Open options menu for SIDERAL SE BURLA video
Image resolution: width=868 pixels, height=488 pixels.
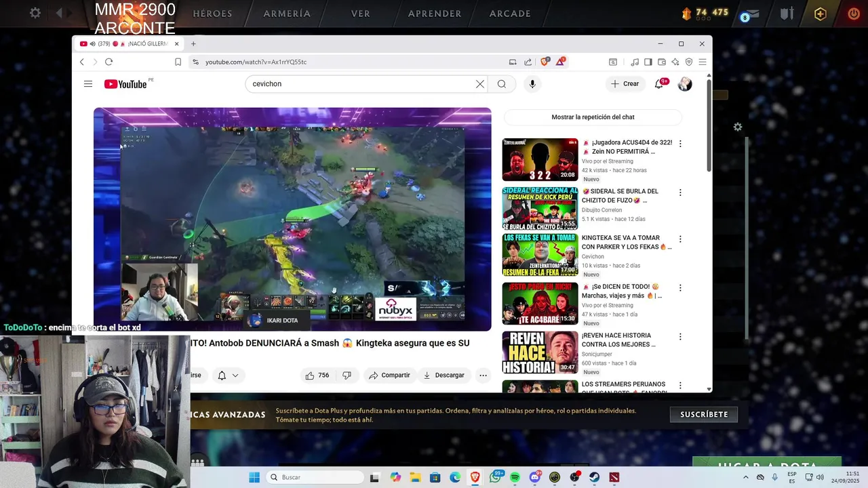click(x=680, y=192)
